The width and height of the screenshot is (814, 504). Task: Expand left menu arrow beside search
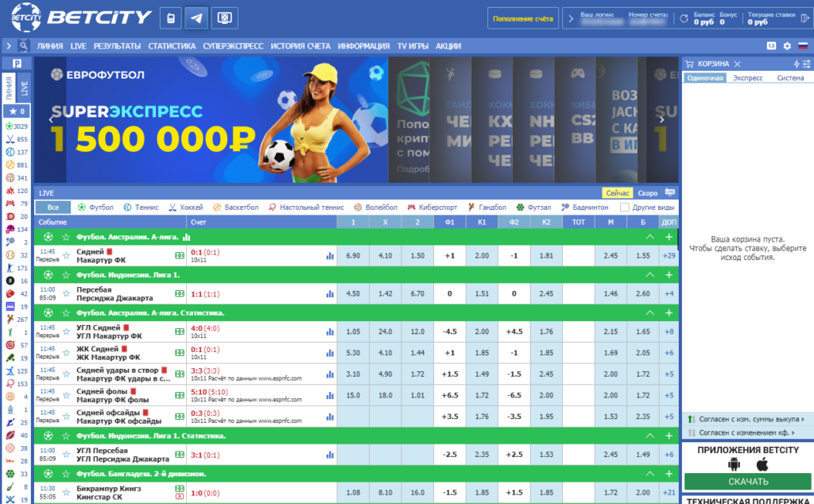(x=8, y=45)
